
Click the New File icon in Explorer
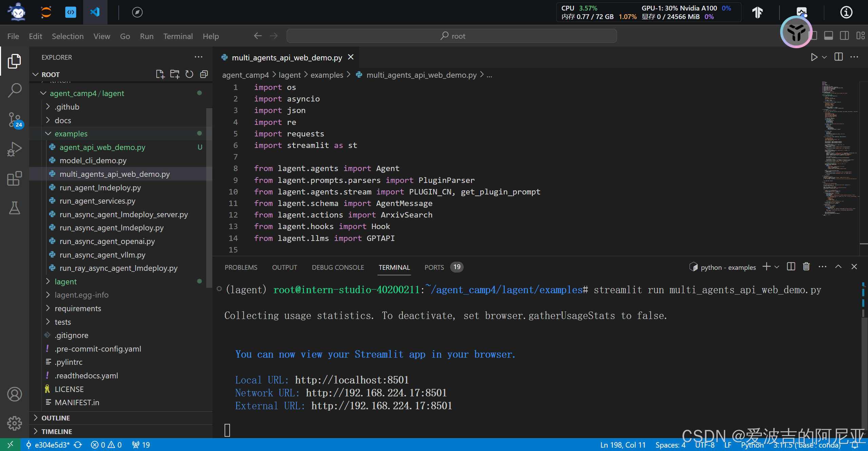(160, 74)
